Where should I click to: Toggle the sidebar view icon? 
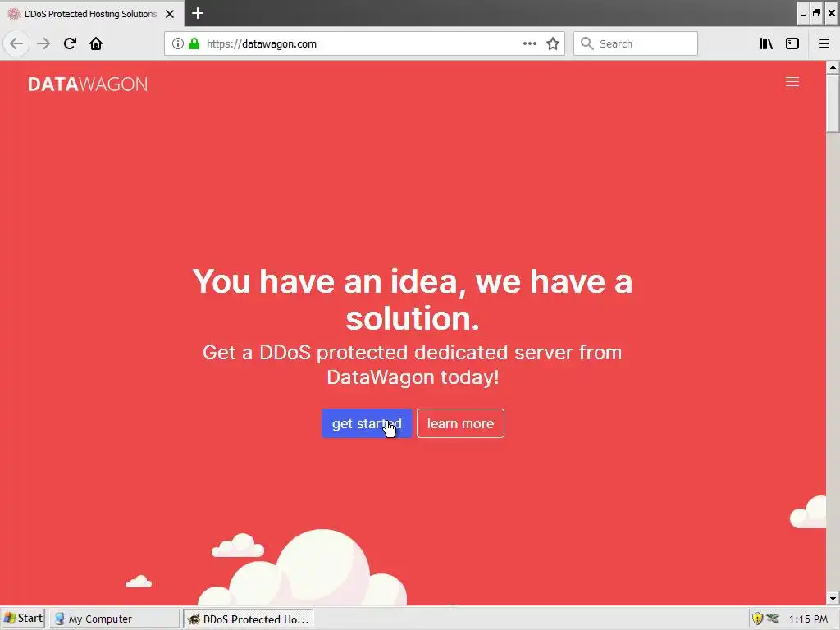792,43
